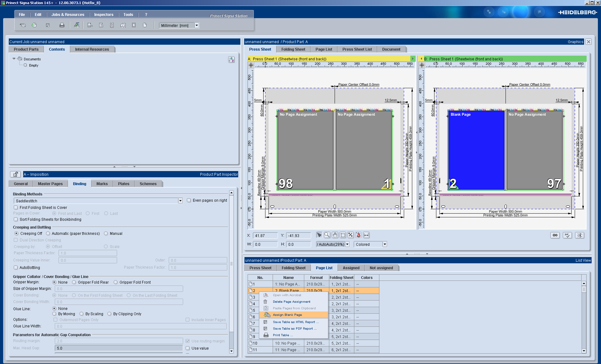Select the By Scaling glue line option

(x=81, y=314)
